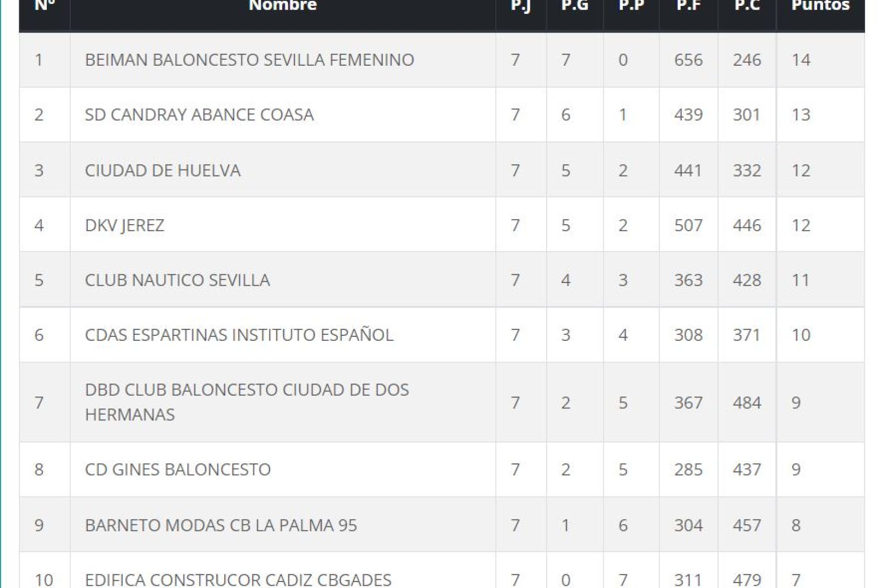Select CLUB NAUTICO SEVILLA in the table

click(x=177, y=280)
